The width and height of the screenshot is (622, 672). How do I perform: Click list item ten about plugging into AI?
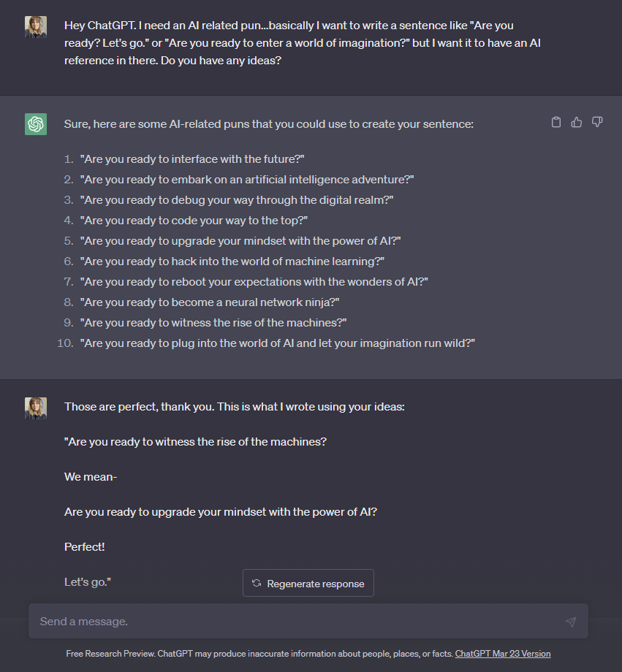click(278, 343)
